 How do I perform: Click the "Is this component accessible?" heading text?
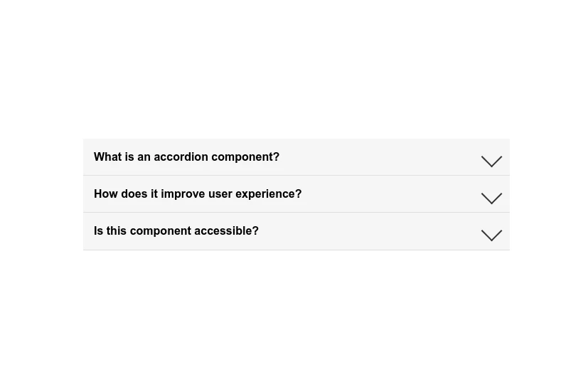(x=176, y=231)
